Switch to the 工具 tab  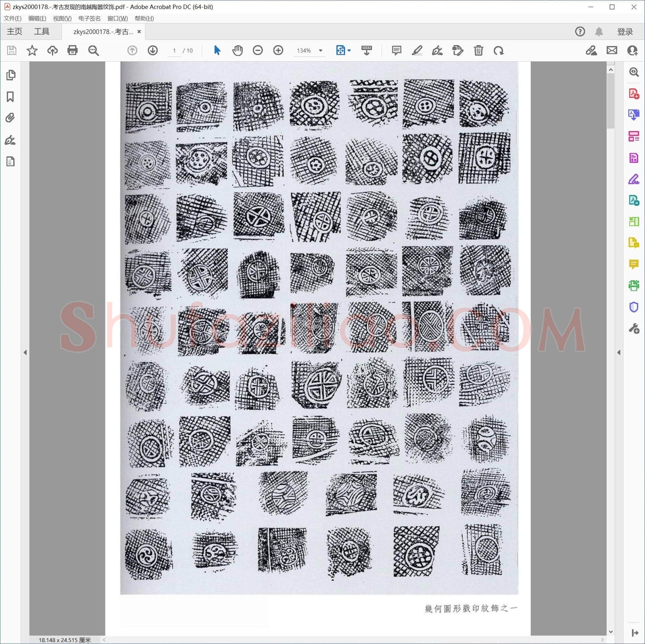tap(42, 32)
